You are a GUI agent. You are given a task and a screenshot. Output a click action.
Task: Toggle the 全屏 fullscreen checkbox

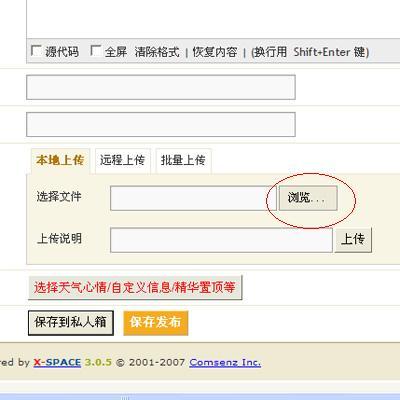coord(96,51)
